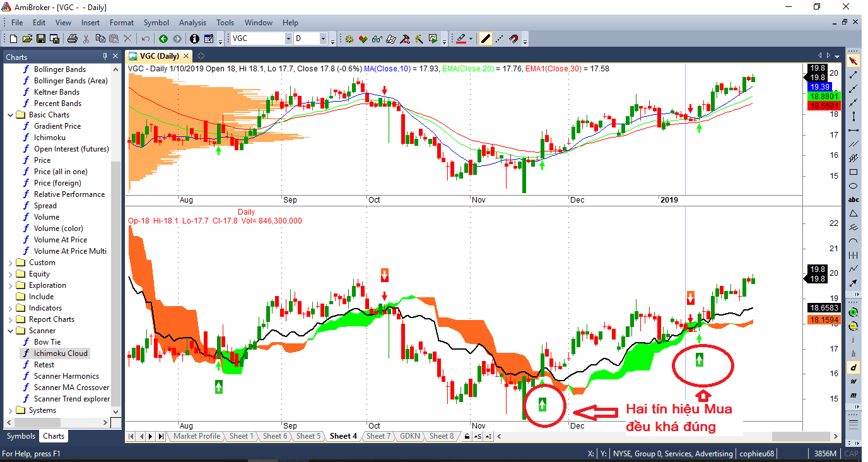Open the File menu
Image resolution: width=868 pixels, height=462 pixels.
(x=17, y=23)
